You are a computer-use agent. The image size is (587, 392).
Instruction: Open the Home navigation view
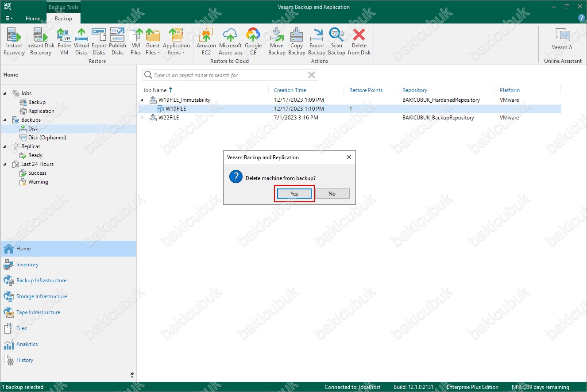(68, 249)
